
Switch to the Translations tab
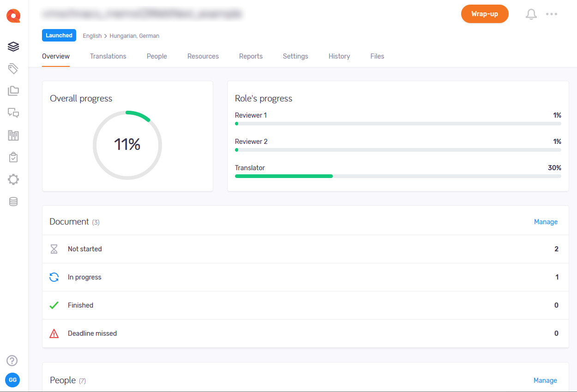point(108,56)
